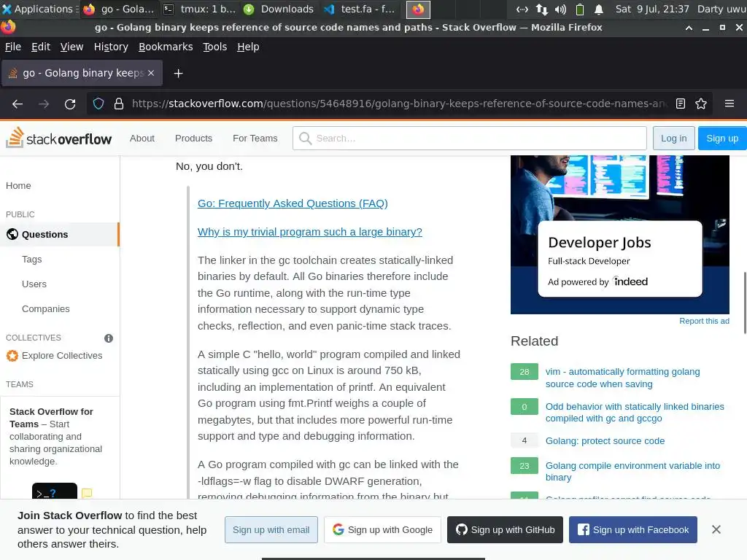Open Users in left sidebar
Image resolution: width=747 pixels, height=560 pixels.
[34, 284]
